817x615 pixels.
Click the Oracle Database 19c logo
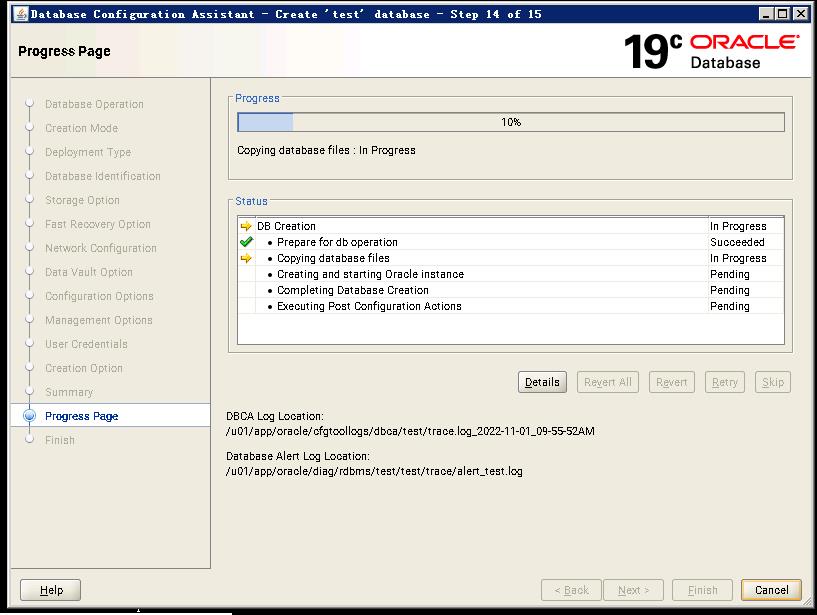[x=711, y=51]
